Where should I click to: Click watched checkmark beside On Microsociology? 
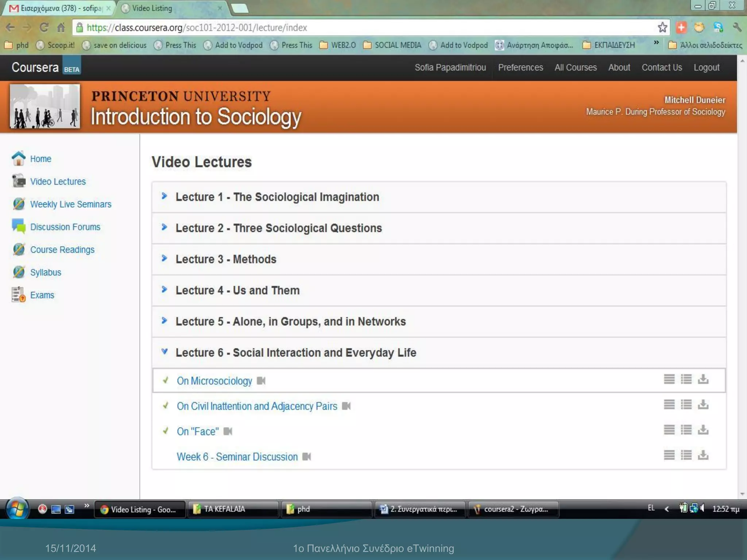point(166,380)
